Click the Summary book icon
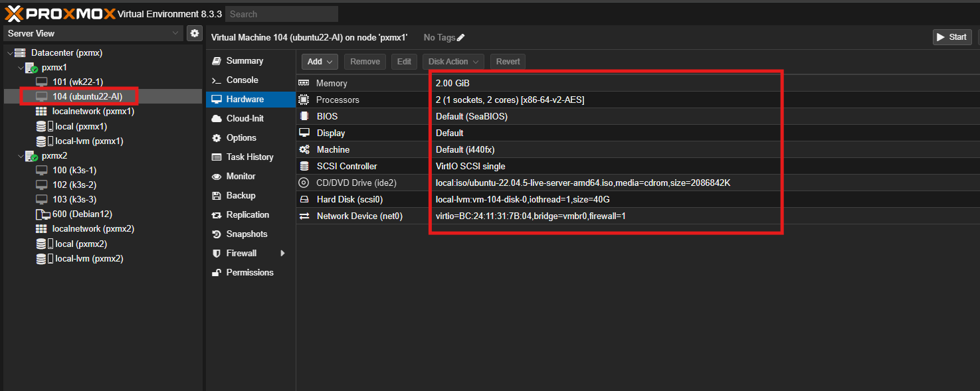The height and width of the screenshot is (391, 980). tap(216, 61)
